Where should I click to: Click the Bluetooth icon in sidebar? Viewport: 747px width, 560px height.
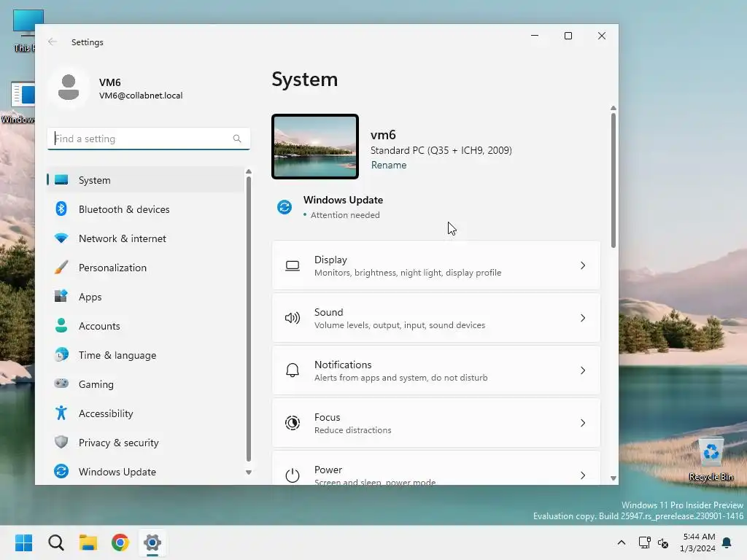(61, 209)
